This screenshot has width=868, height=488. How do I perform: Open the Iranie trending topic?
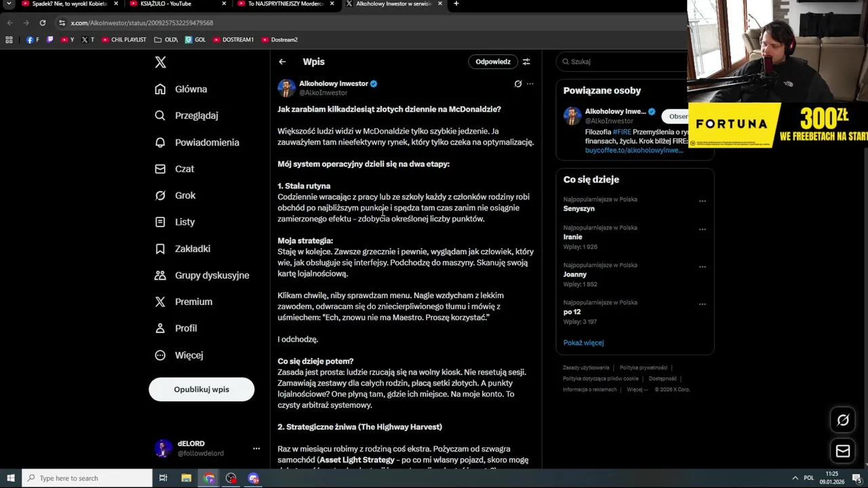click(x=573, y=237)
